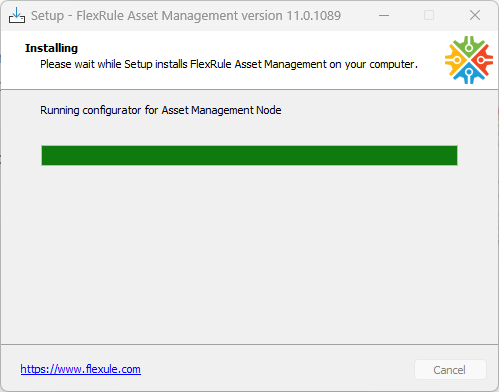Viewport: 499px width, 392px height.
Task: Open the https://www.flexule.com link
Action: [81, 369]
